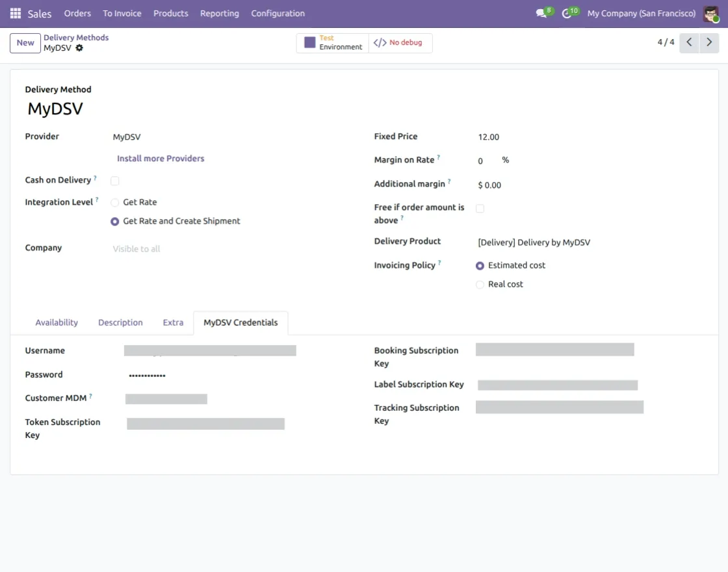
Task: Open the discuss messages icon
Action: tap(541, 14)
